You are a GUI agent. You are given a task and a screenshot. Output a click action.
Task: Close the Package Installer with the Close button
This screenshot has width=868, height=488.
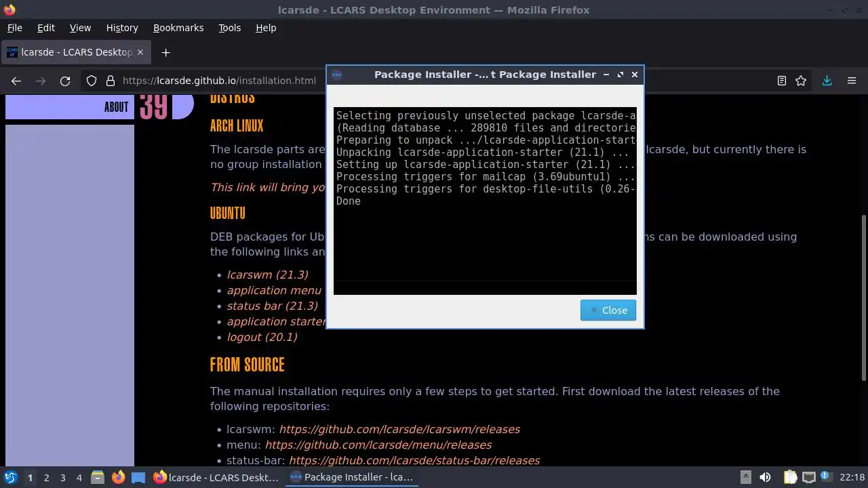tap(608, 310)
